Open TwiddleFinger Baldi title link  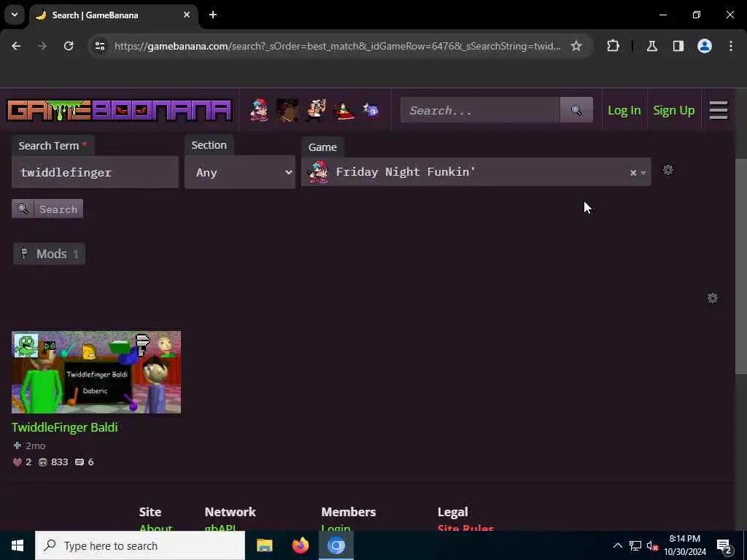pos(64,427)
